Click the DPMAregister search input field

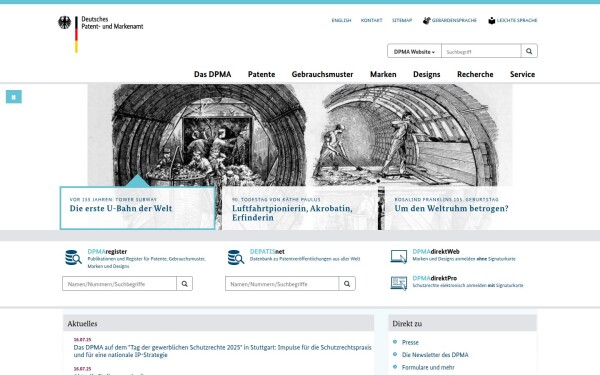click(119, 284)
